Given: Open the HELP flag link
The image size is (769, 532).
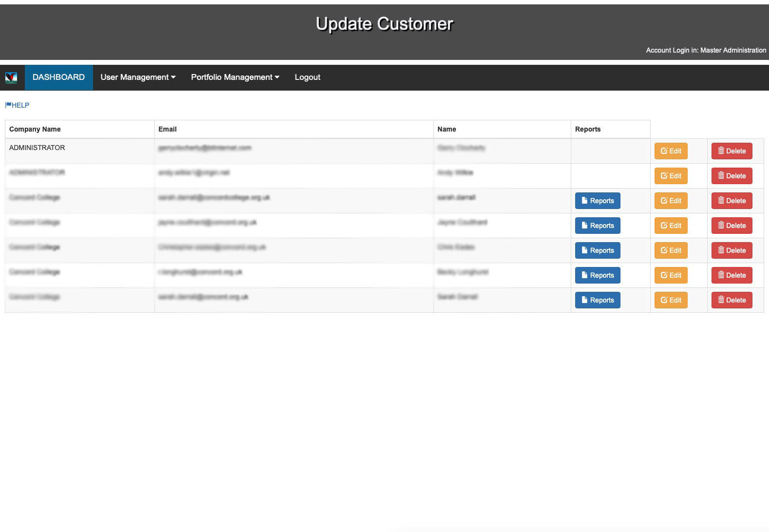Looking at the screenshot, I should click(17, 105).
